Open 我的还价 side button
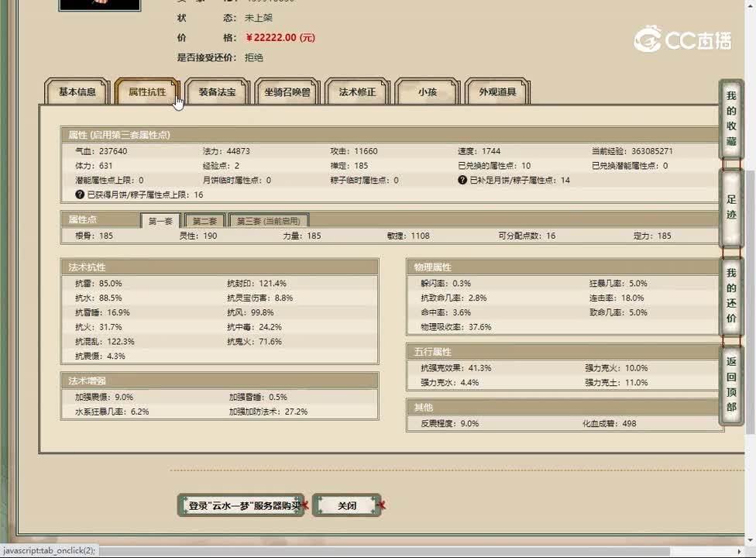756x558 pixels. [x=731, y=296]
